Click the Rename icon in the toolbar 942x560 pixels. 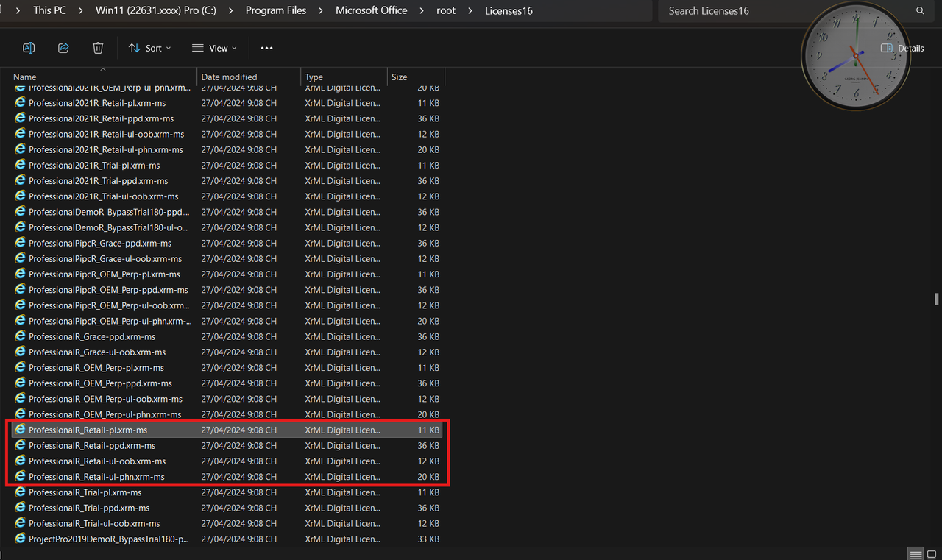(29, 48)
